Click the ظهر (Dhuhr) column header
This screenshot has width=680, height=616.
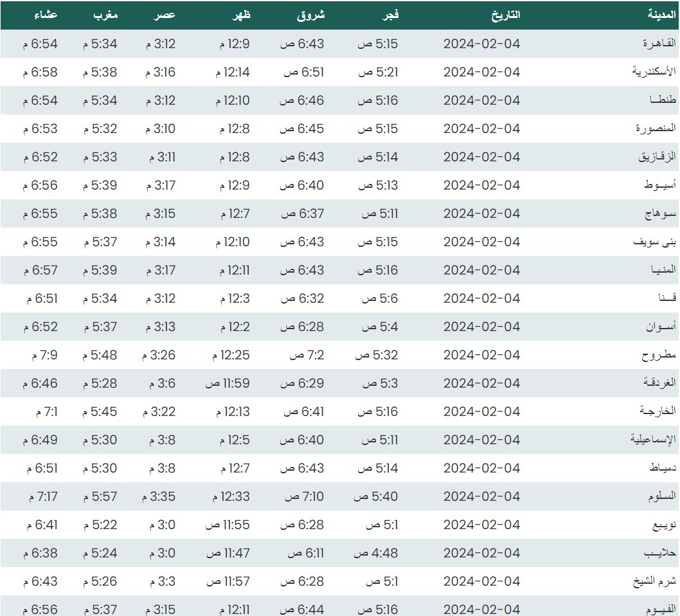point(239,15)
